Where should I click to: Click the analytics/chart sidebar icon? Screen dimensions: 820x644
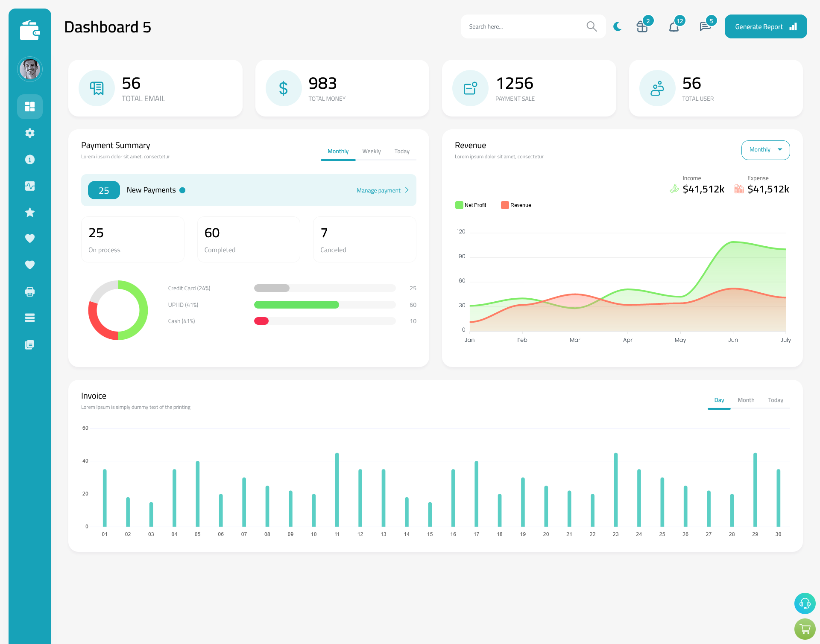[x=29, y=186]
